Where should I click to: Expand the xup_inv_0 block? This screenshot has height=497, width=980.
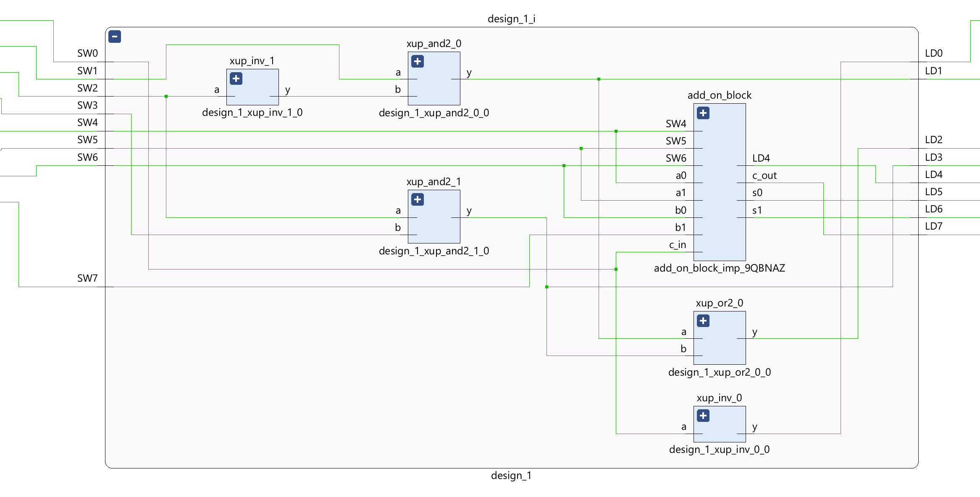(x=703, y=416)
